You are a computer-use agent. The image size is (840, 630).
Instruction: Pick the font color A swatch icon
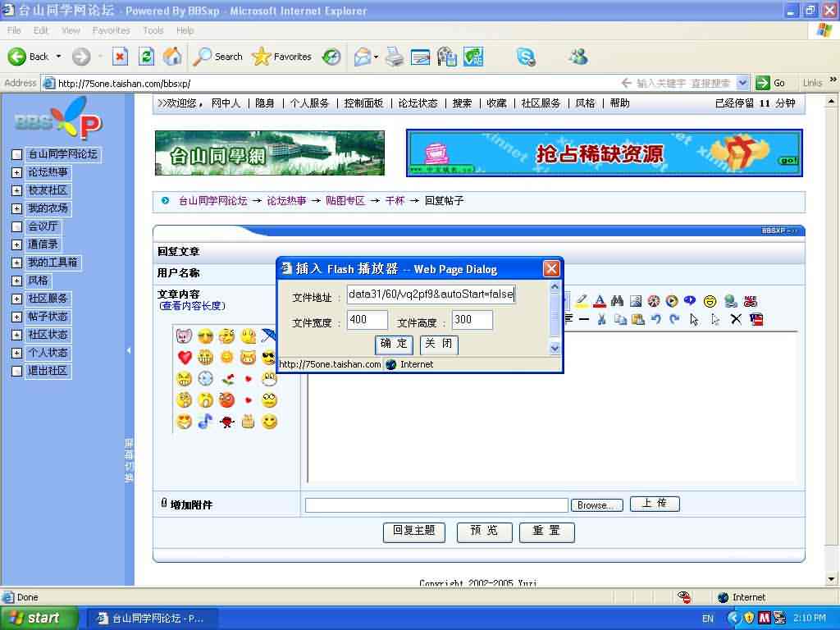[600, 301]
